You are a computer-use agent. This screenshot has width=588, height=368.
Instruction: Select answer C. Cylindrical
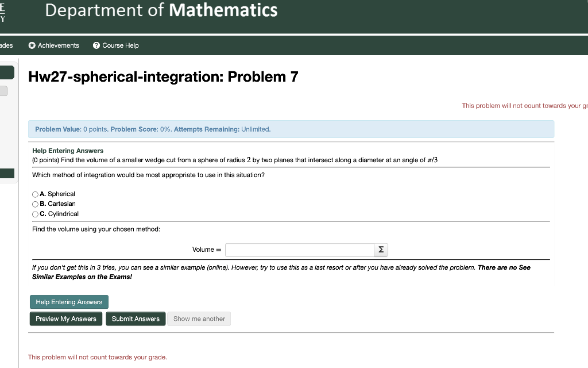tap(35, 214)
